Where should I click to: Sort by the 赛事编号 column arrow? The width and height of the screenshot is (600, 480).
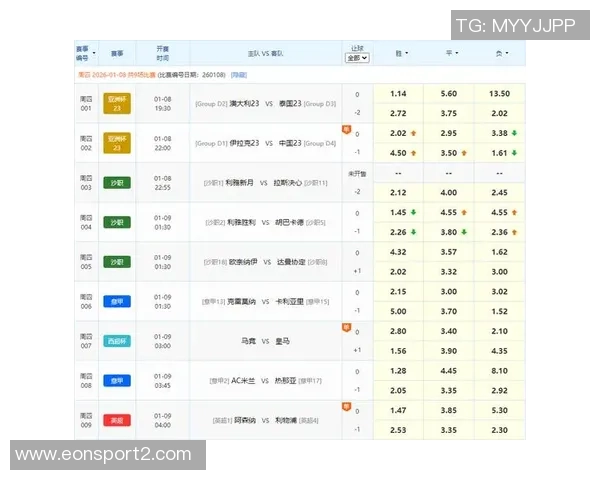click(94, 53)
